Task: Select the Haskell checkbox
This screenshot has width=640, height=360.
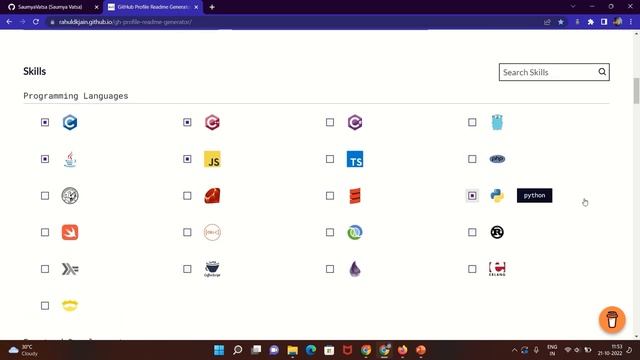Action: tap(45, 269)
